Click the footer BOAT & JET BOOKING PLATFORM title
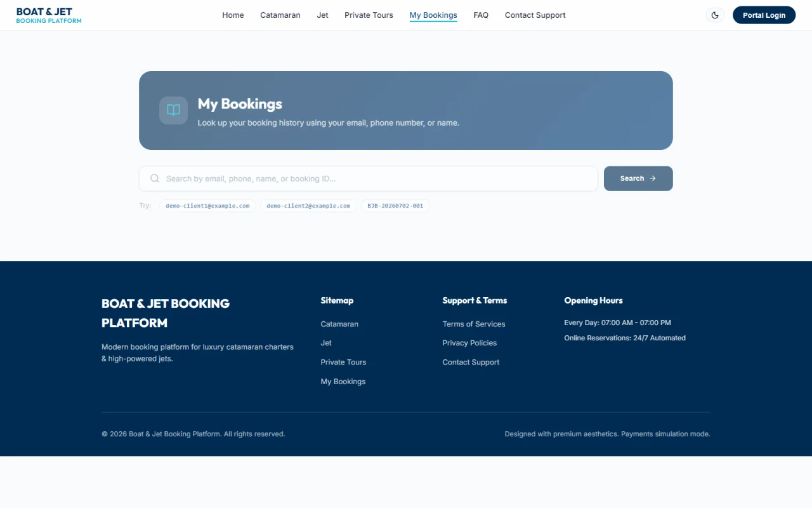The width and height of the screenshot is (812, 508). click(x=166, y=313)
